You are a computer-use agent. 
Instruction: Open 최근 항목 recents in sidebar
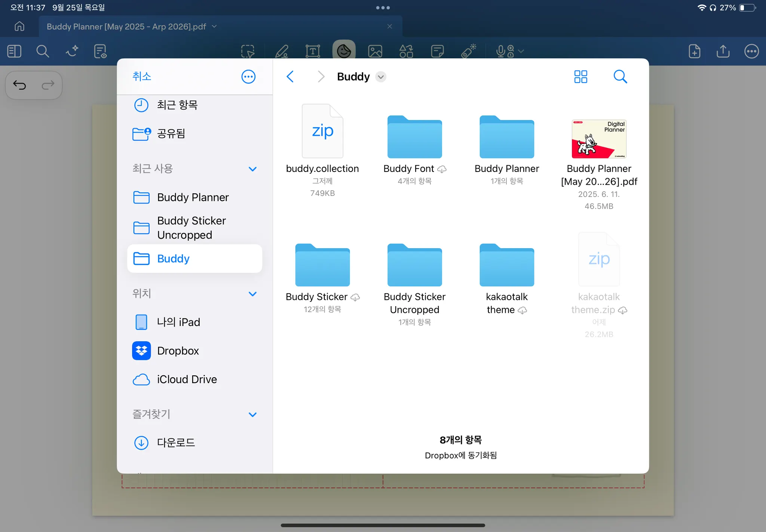[177, 105]
